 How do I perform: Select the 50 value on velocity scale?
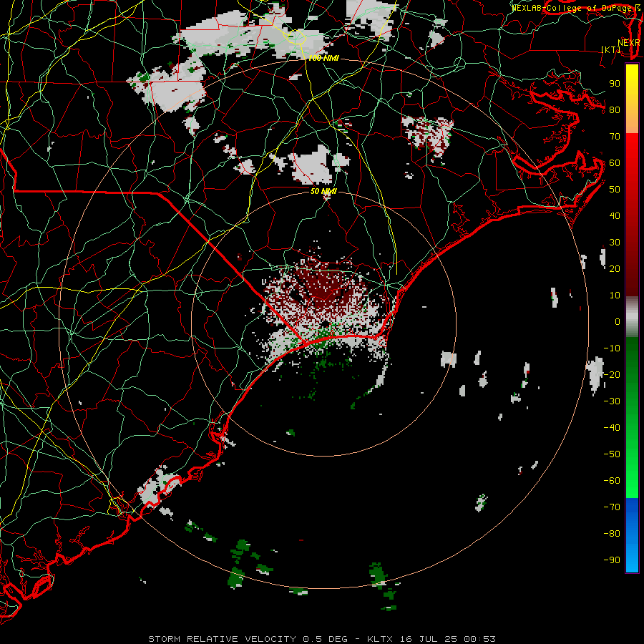coord(615,190)
